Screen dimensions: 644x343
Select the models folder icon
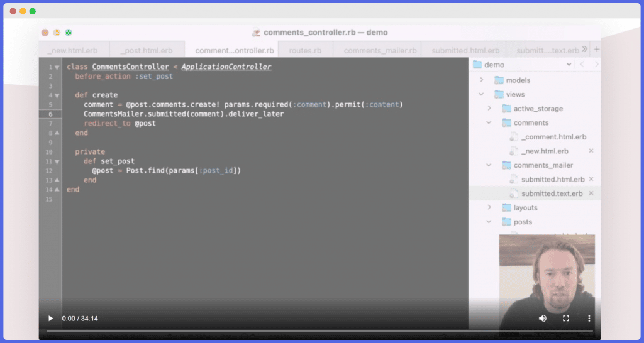(x=499, y=80)
